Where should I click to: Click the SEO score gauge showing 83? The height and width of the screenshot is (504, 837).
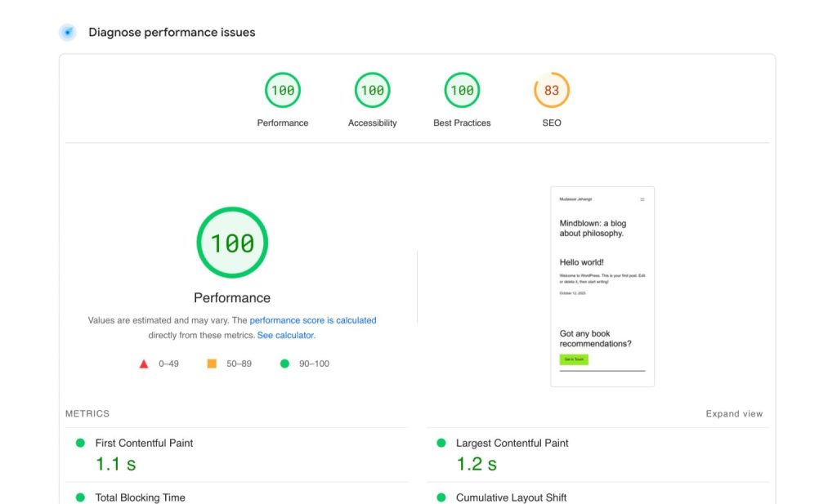point(552,90)
